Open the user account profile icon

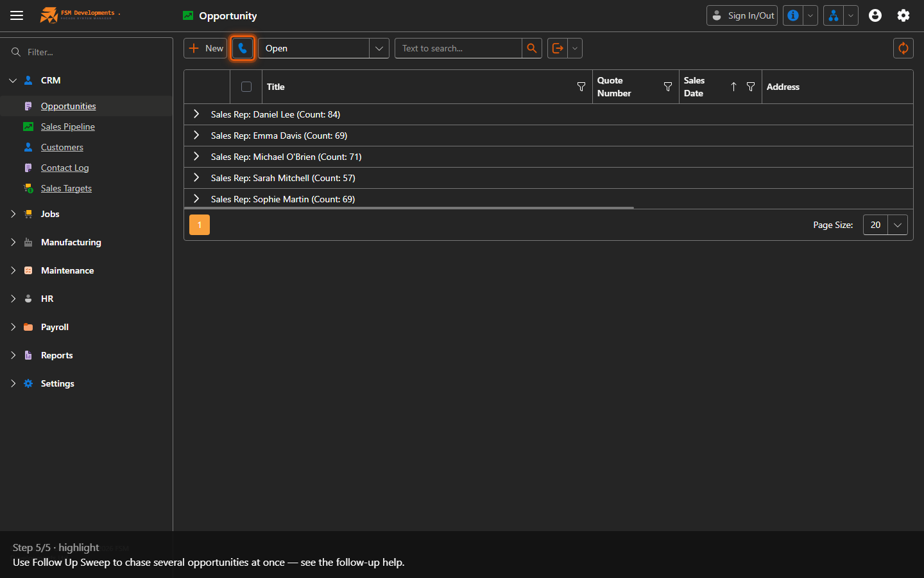pos(875,15)
